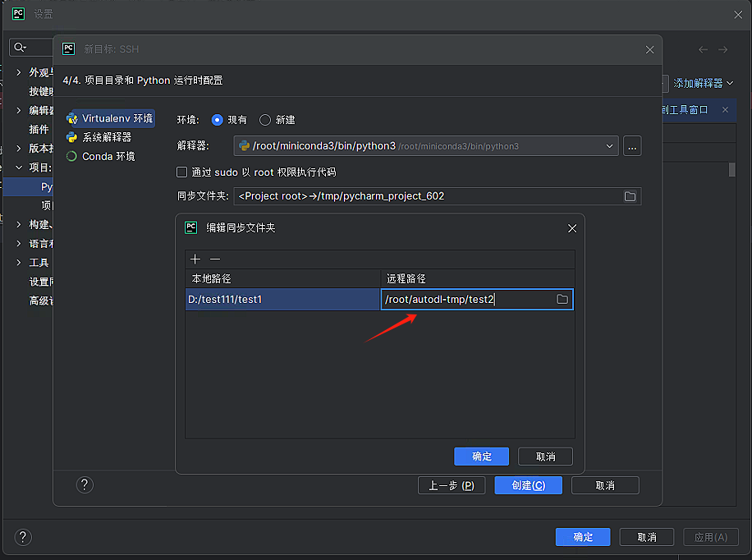Open the add interpreter dropdown
The width and height of the screenshot is (752, 560).
point(703,83)
